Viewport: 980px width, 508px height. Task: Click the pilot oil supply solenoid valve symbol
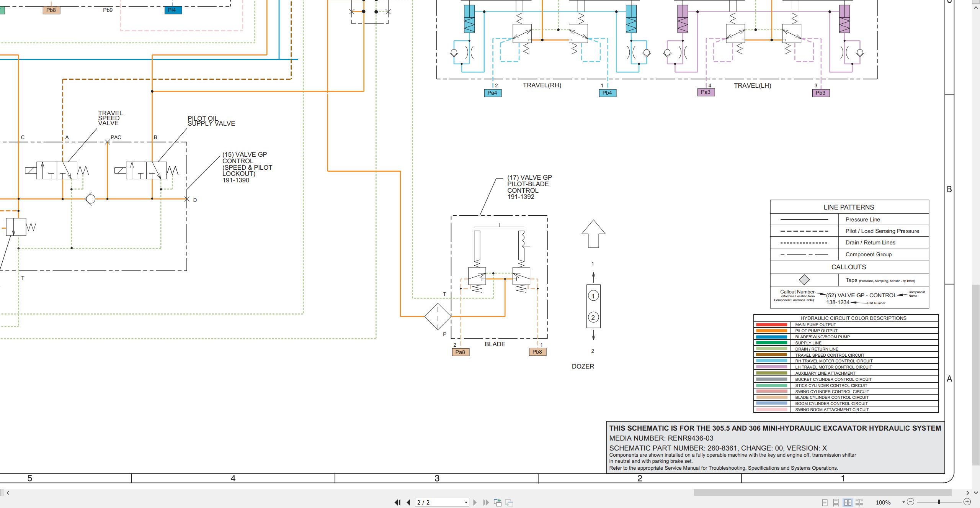pos(146,170)
